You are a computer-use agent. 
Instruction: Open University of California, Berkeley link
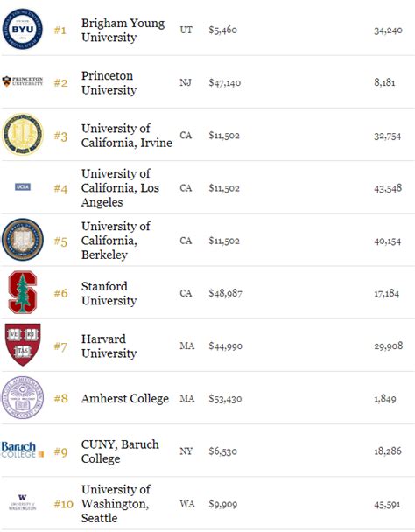(x=116, y=241)
